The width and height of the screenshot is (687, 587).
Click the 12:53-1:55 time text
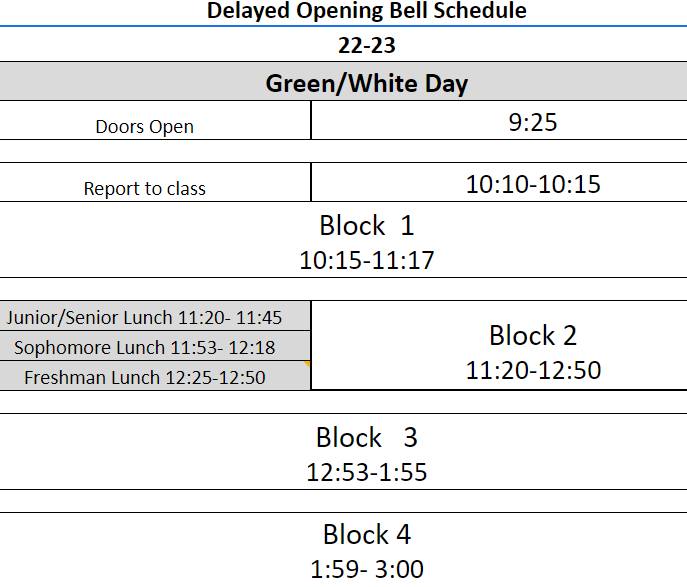tap(366, 472)
